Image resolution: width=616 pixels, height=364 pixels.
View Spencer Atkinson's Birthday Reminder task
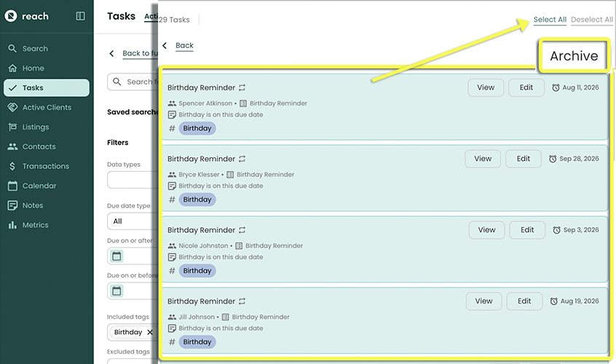click(486, 87)
